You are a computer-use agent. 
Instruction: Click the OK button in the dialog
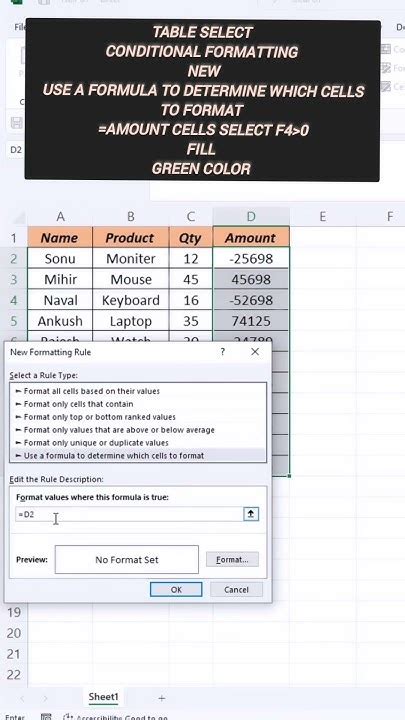tap(176, 590)
